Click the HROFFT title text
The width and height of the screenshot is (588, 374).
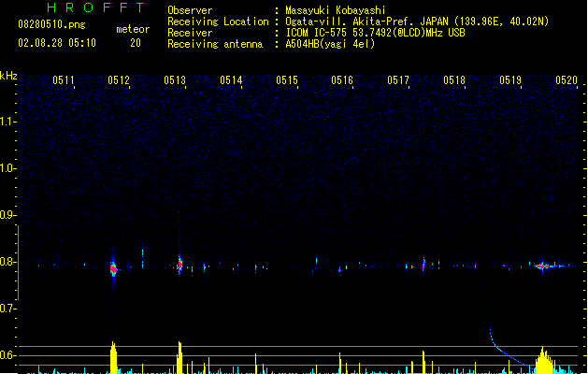pos(95,7)
